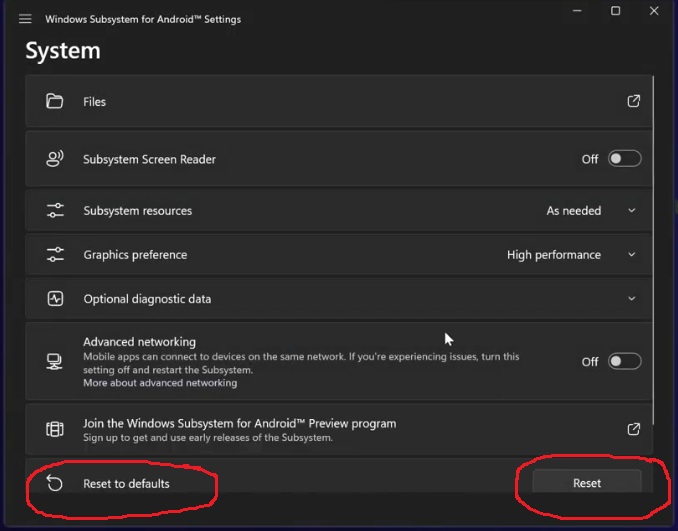This screenshot has width=678, height=531.
Task: Click Sign up to get early releases text
Action: pyautogui.click(x=208, y=438)
